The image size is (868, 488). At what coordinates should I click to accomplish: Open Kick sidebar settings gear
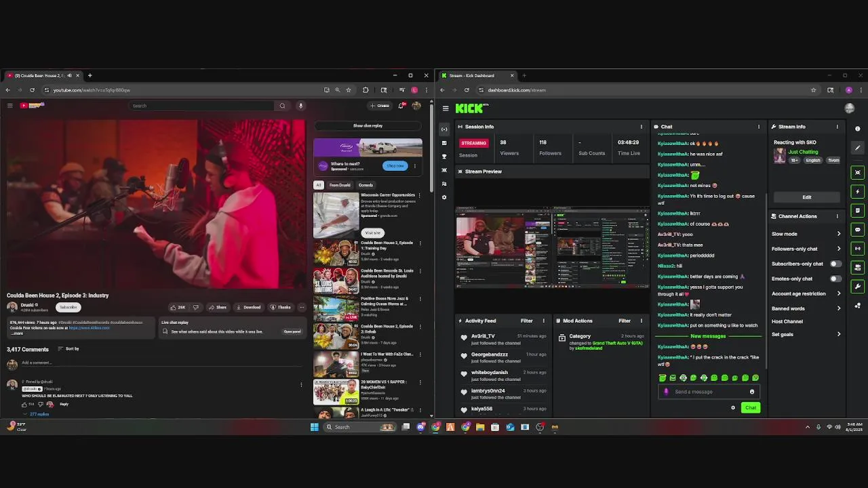click(444, 197)
